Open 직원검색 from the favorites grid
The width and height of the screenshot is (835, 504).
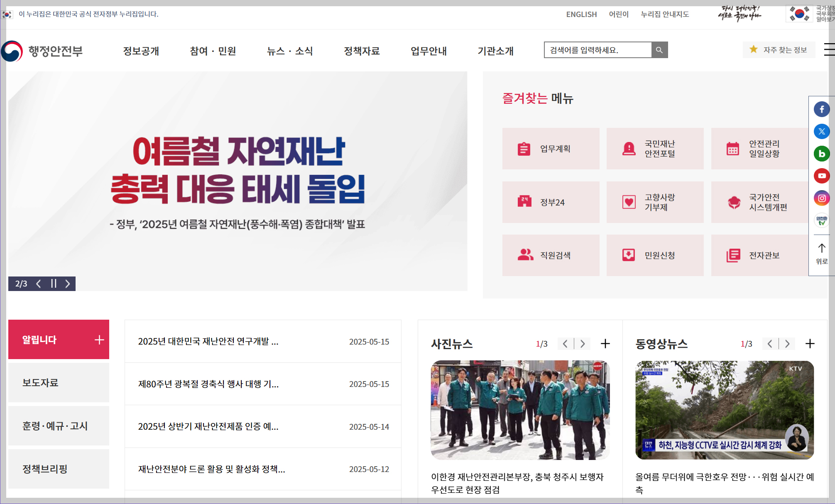pyautogui.click(x=525, y=255)
